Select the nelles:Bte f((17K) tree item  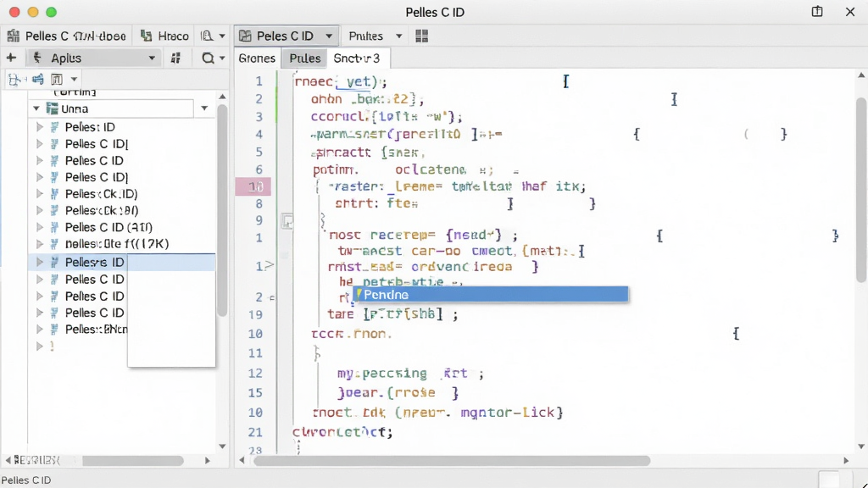(x=117, y=244)
